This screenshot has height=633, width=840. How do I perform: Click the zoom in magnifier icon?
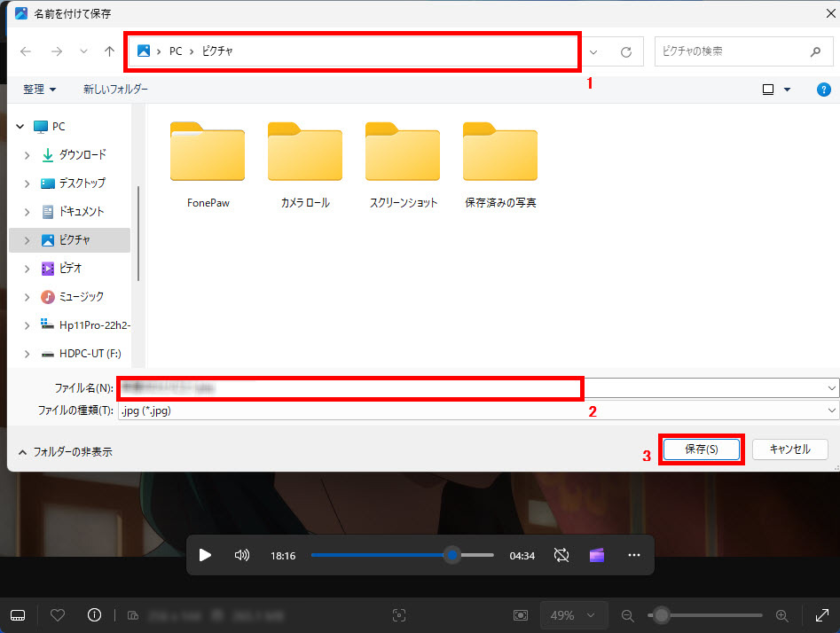(x=781, y=614)
